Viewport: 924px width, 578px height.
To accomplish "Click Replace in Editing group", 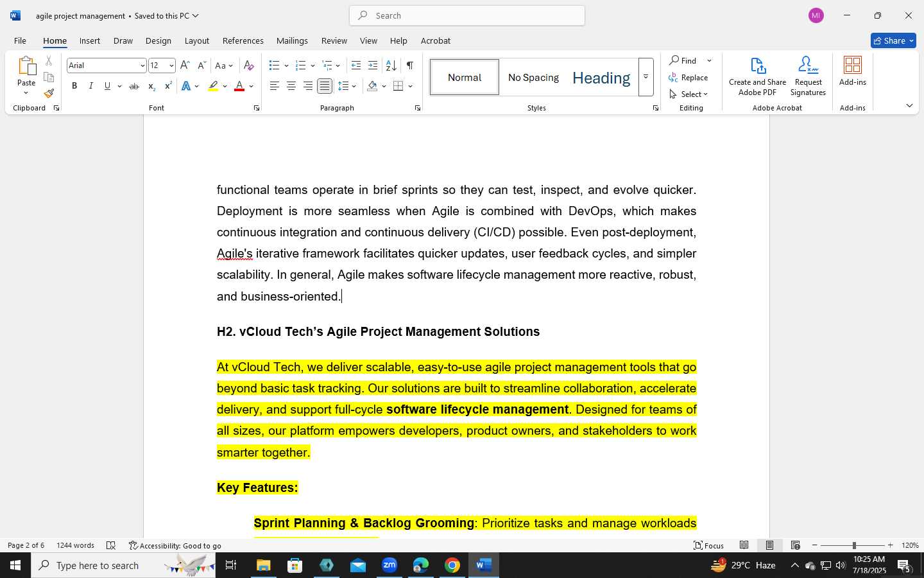I will [x=689, y=78].
